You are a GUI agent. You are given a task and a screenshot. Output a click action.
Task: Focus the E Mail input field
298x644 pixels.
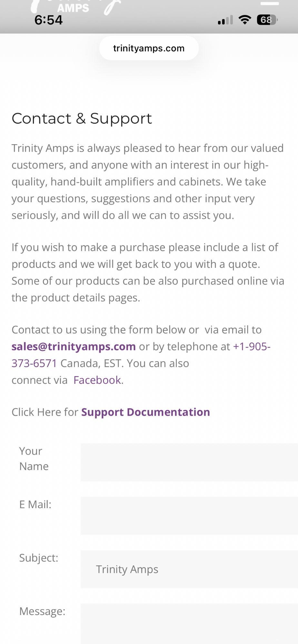189,516
